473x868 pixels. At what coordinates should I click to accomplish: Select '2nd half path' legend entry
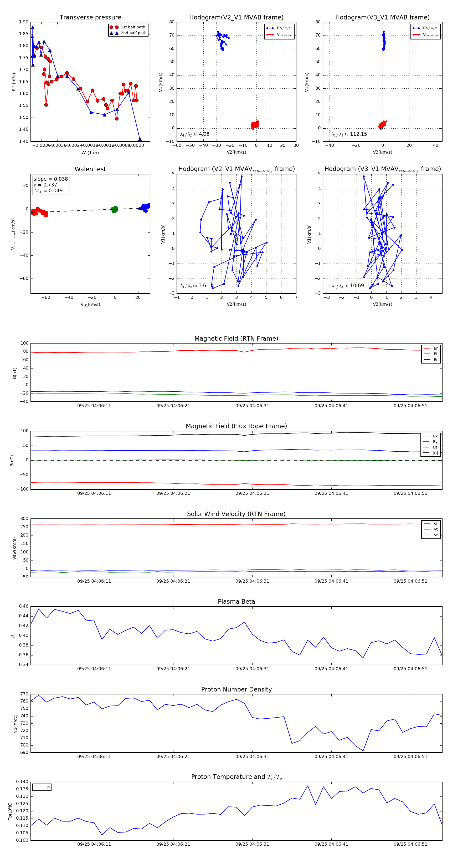128,33
